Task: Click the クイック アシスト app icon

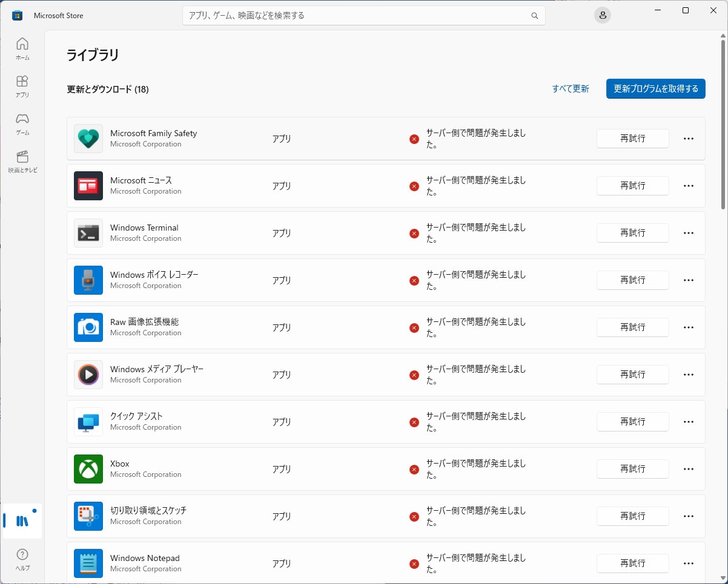Action: tap(88, 422)
